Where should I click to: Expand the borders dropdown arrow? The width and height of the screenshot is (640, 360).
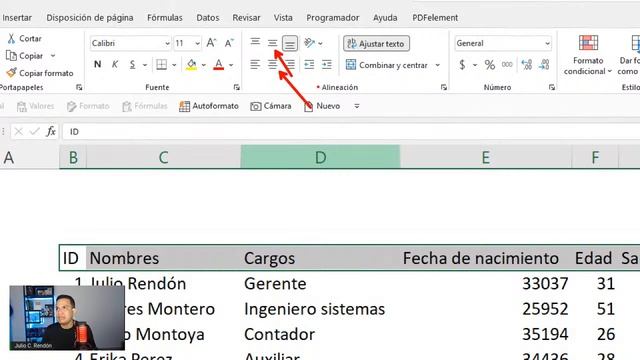coord(174,64)
